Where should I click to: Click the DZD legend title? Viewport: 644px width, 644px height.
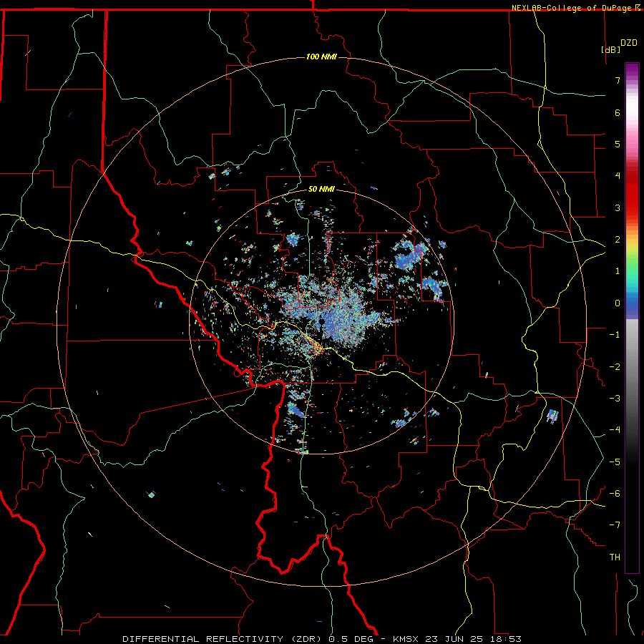coord(628,43)
